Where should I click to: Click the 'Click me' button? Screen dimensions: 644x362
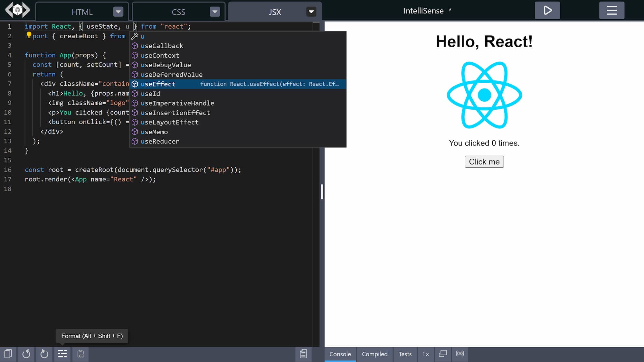484,161
